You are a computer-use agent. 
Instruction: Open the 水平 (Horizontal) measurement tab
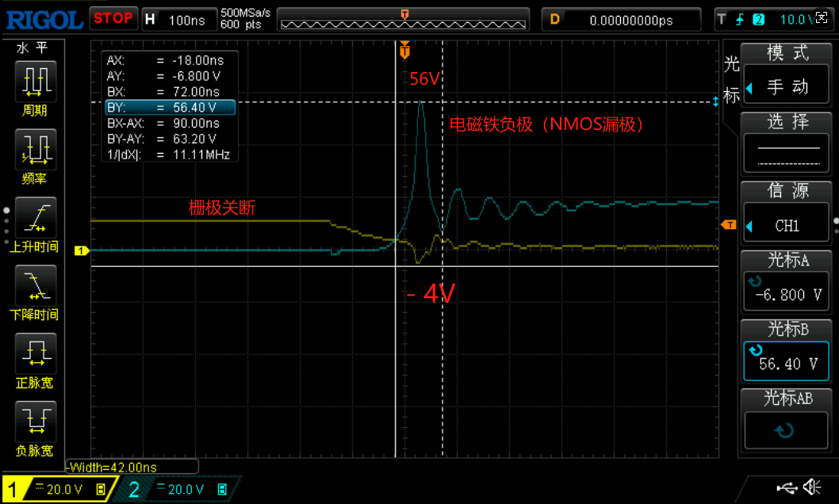(x=34, y=48)
